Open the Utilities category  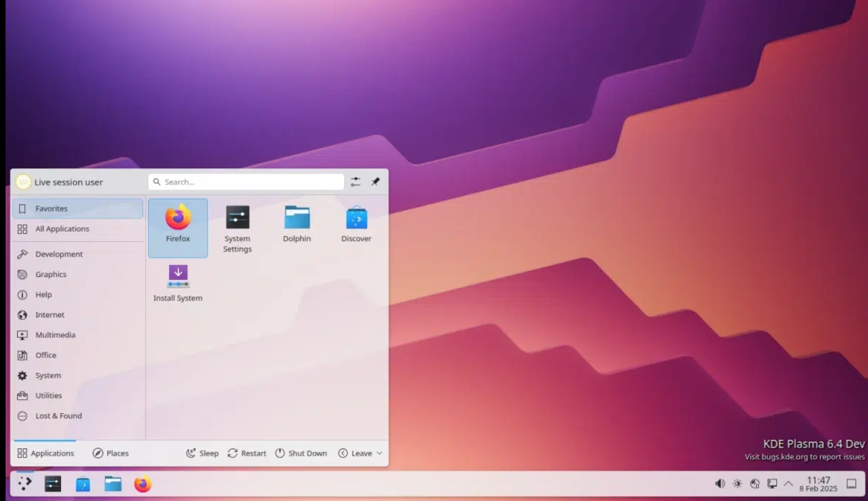coord(78,396)
